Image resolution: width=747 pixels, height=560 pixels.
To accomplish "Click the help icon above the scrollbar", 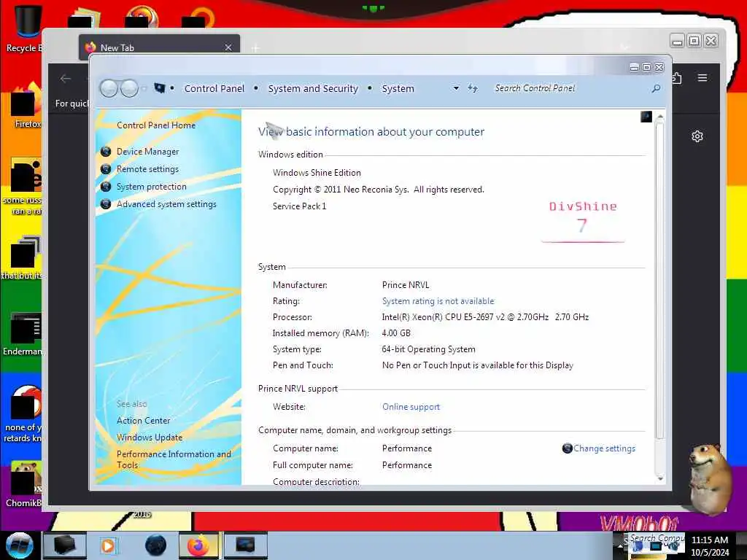I will point(646,117).
